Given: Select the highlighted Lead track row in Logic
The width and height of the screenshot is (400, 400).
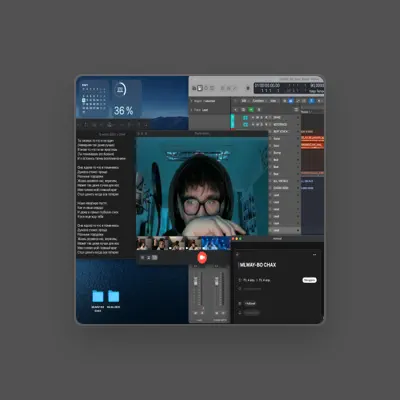Looking at the screenshot, I should [284, 230].
